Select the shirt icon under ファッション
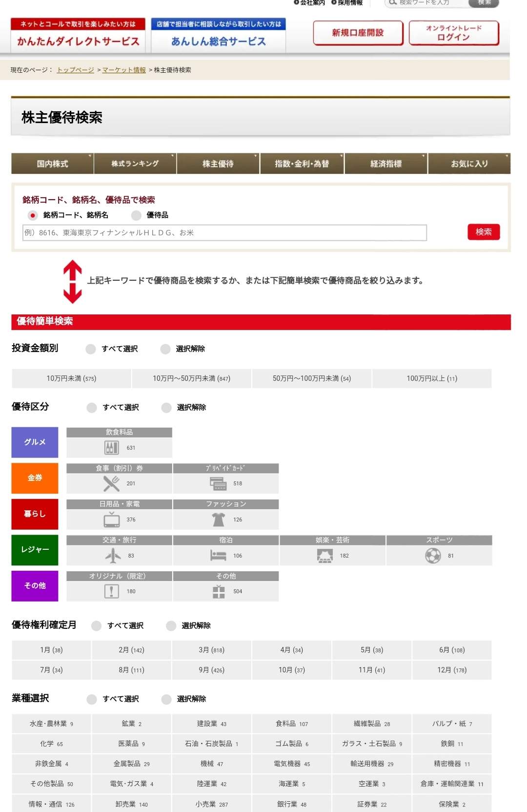This screenshot has width=527, height=812. coord(218,520)
